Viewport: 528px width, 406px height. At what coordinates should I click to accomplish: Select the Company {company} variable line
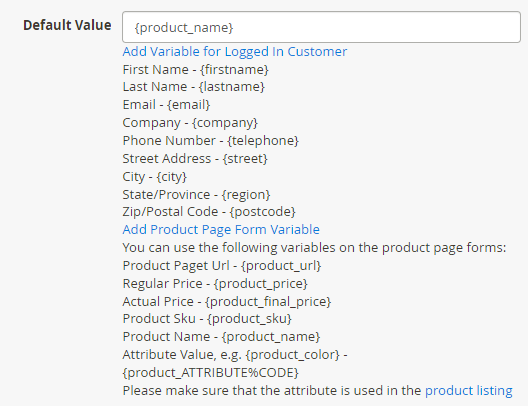pyautogui.click(x=190, y=123)
